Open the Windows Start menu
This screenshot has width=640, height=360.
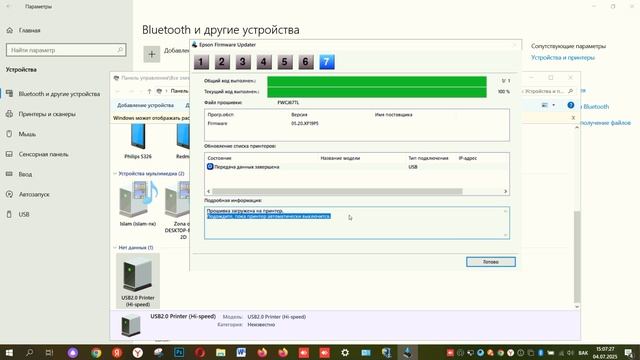(9, 353)
